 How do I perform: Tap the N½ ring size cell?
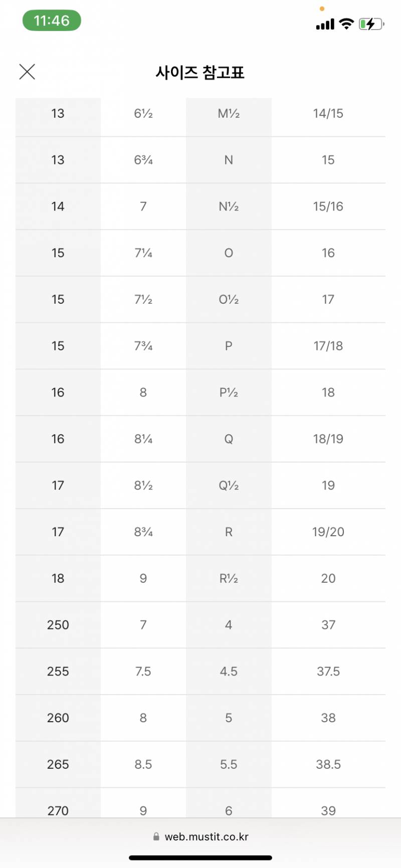pyautogui.click(x=229, y=206)
